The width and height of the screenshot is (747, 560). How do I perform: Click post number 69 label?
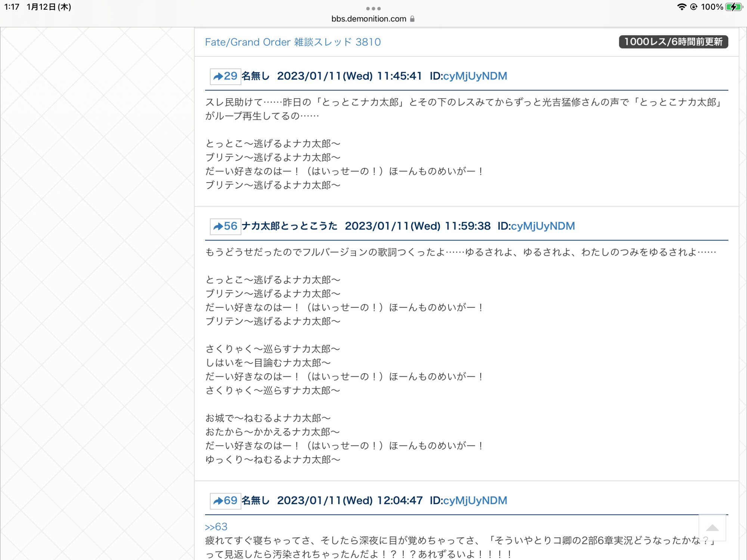[231, 501]
